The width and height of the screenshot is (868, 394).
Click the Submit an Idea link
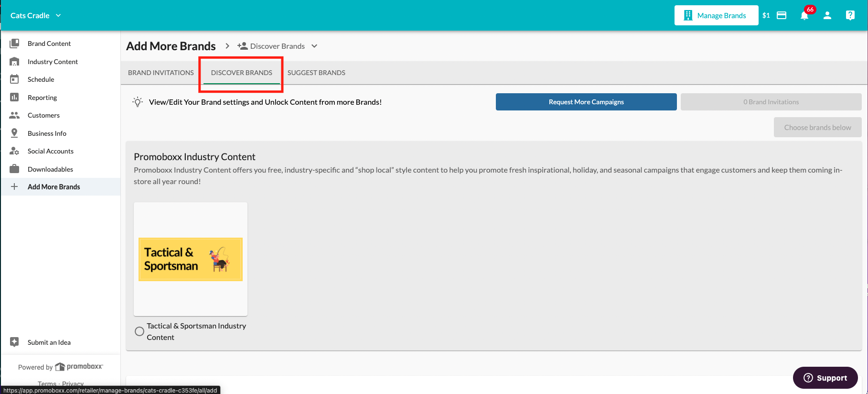coord(49,342)
